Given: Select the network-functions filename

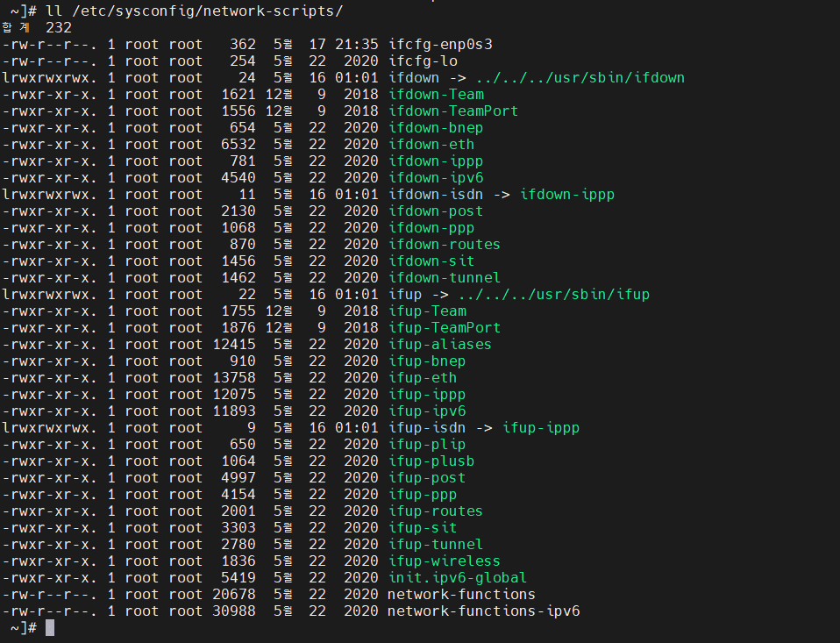Looking at the screenshot, I should pyautogui.click(x=460, y=594).
